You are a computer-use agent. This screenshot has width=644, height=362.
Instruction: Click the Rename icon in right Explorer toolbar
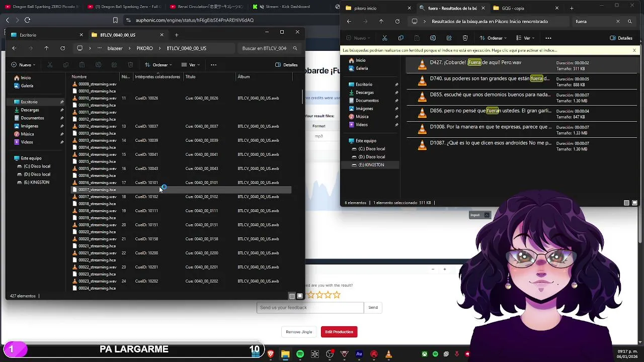point(433,38)
